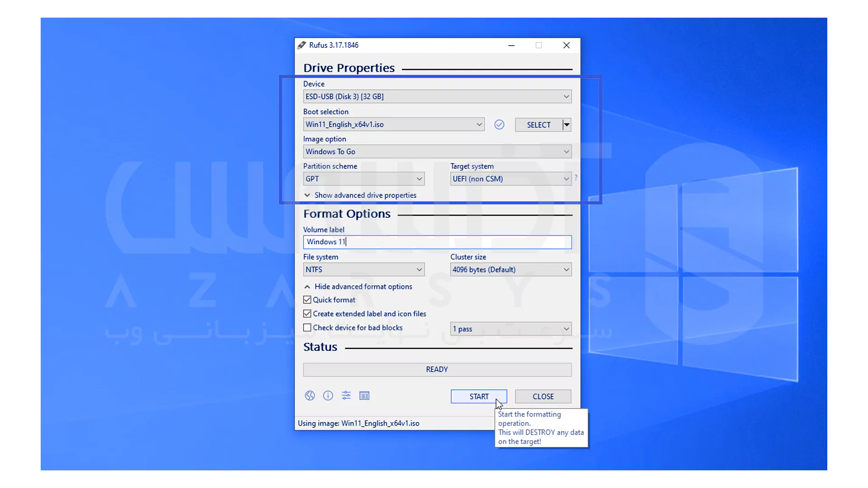Uncheck Create extended label and icon files
Screen dimensions: 868x488
[x=307, y=314]
